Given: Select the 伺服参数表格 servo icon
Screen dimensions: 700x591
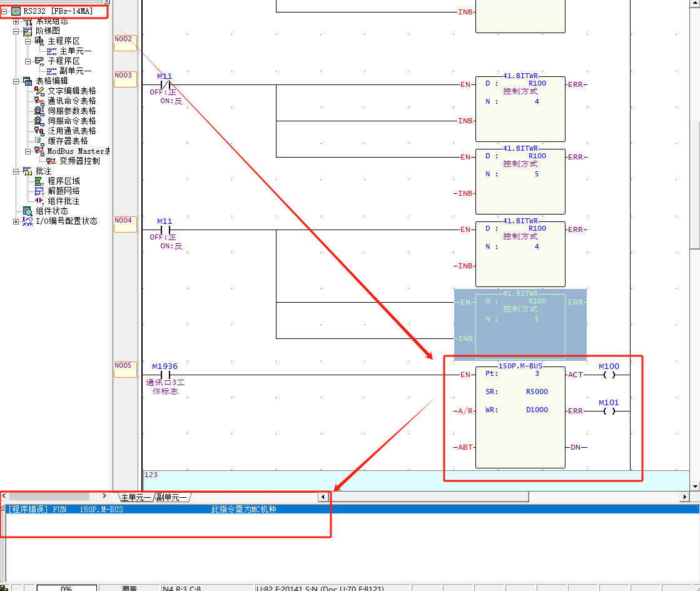Looking at the screenshot, I should (x=39, y=111).
